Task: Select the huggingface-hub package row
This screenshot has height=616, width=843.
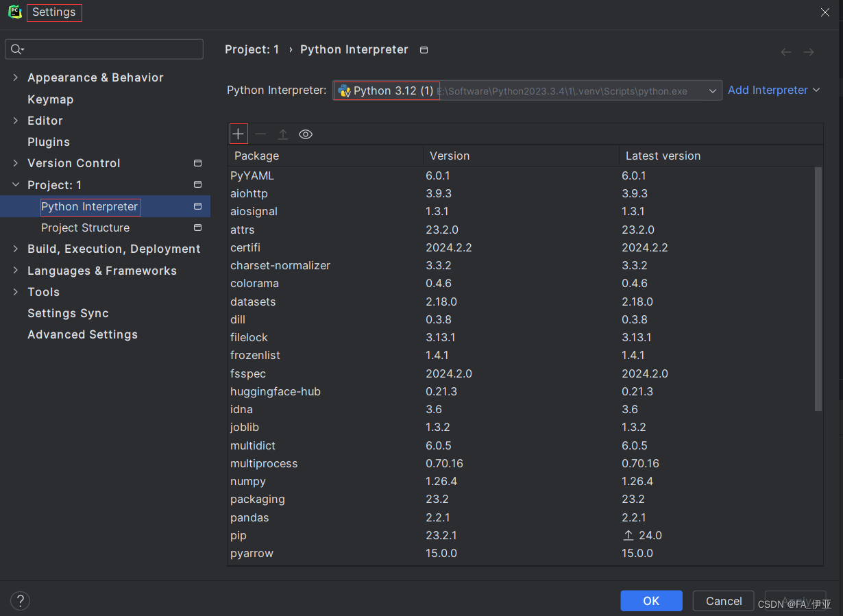Action: coord(521,391)
